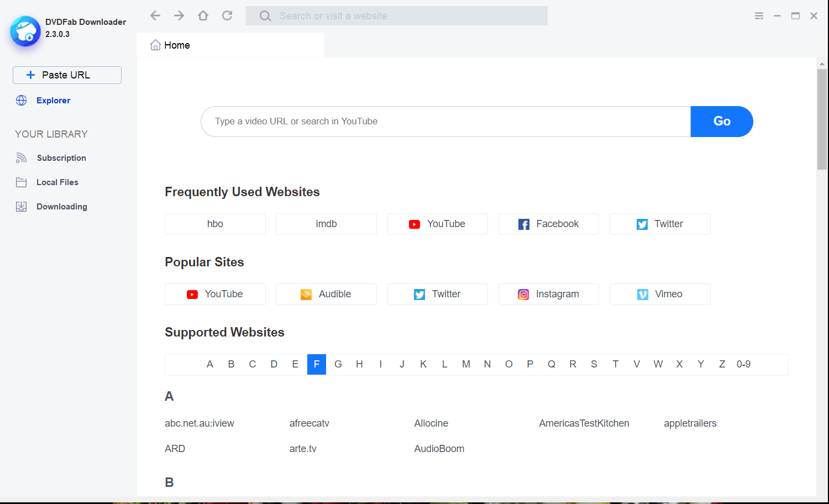The image size is (829, 504).
Task: Reload the page with refresh icon
Action: (227, 15)
